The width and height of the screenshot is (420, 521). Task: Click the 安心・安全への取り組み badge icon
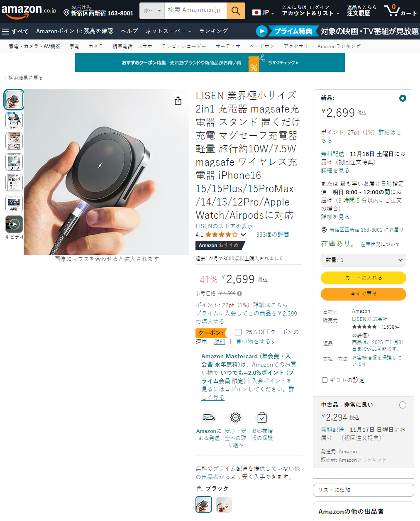[236, 417]
